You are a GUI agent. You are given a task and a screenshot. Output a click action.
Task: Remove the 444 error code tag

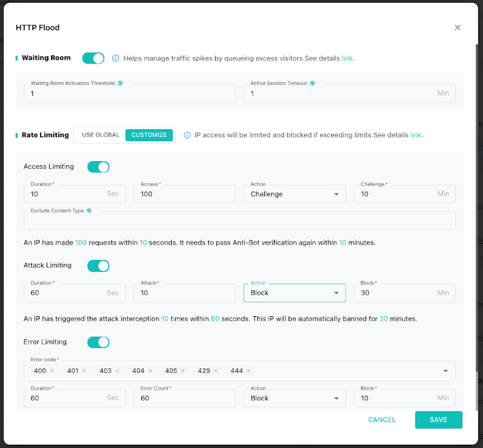coord(249,370)
